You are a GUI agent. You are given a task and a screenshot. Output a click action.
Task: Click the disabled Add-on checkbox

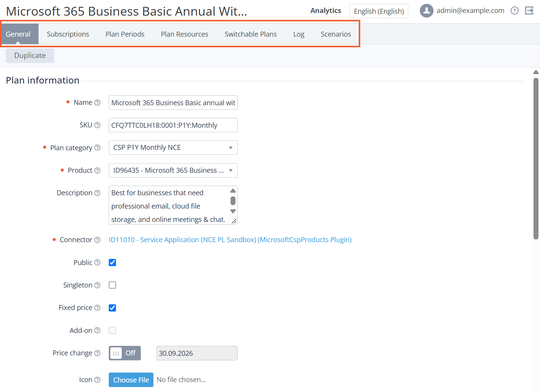(x=112, y=330)
